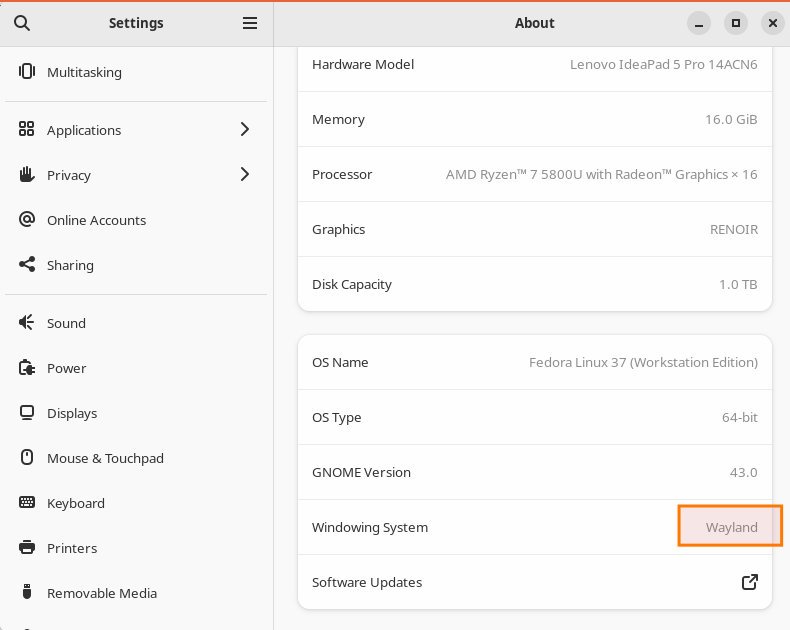Expand the Privacy submenu chevron

tap(245, 175)
